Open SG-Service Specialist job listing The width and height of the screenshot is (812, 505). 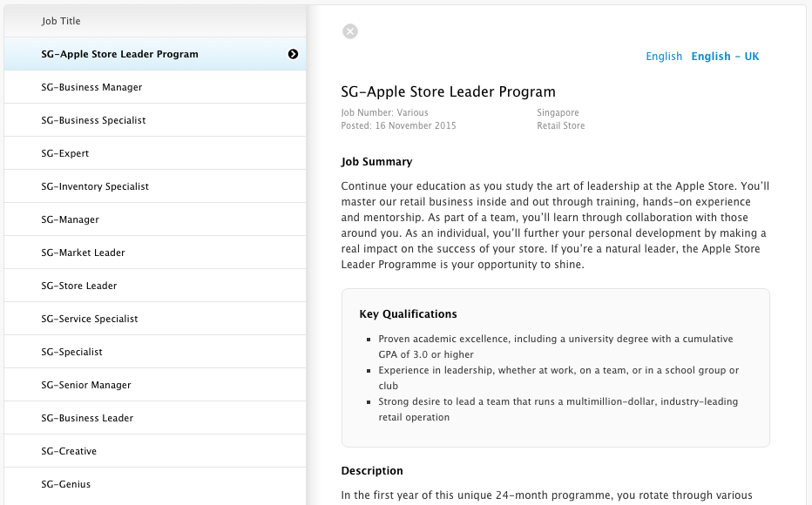point(155,319)
